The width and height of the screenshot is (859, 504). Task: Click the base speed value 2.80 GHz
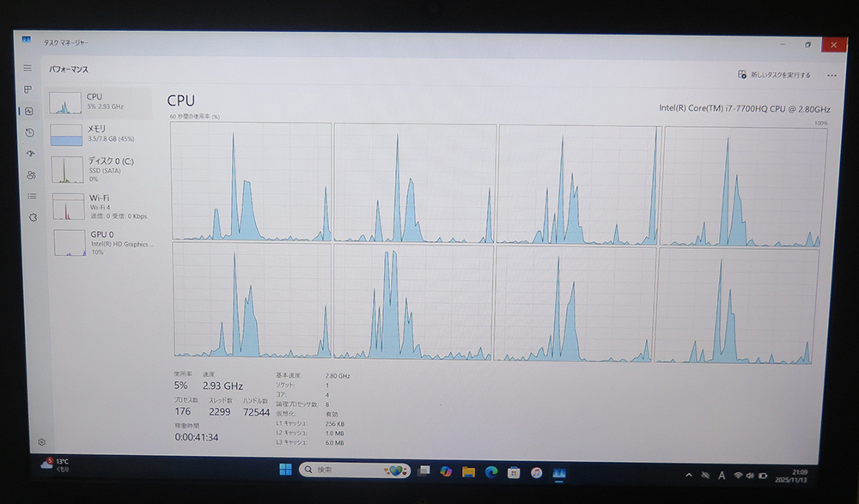pos(338,376)
